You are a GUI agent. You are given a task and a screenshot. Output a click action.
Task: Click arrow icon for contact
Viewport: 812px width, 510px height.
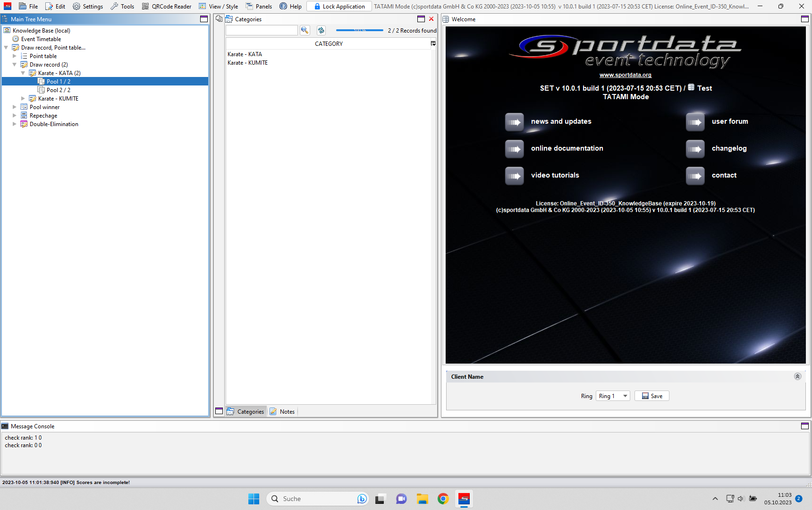click(695, 176)
